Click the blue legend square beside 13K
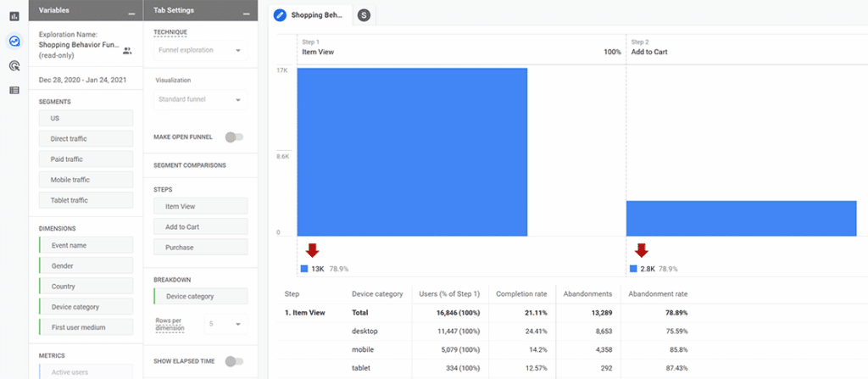 pyautogui.click(x=304, y=269)
